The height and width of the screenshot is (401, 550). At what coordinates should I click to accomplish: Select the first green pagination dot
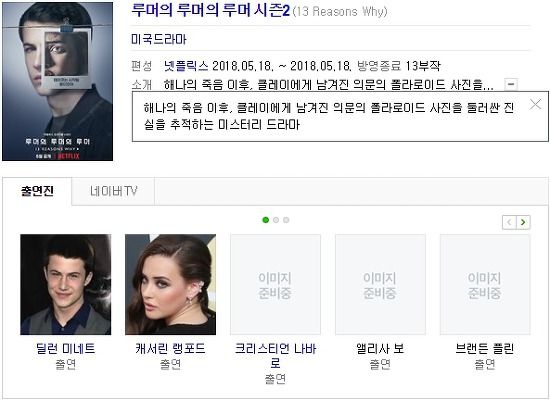click(266, 220)
